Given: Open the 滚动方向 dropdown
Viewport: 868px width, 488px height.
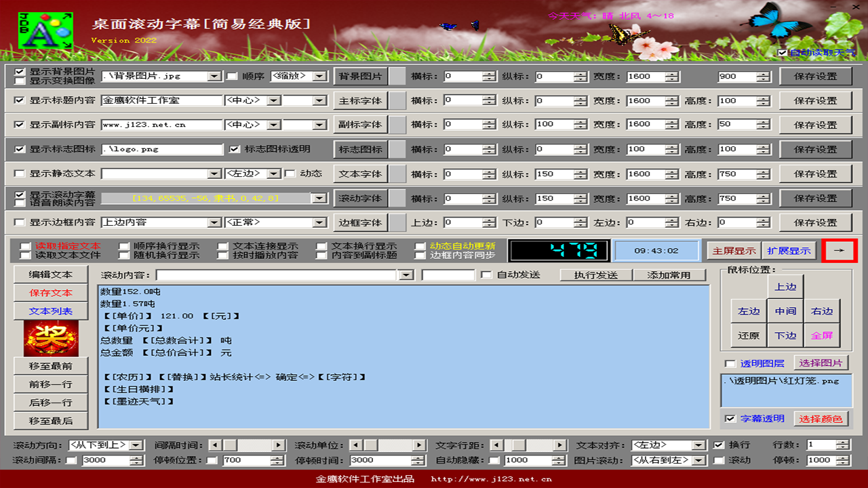Looking at the screenshot, I should 136,445.
